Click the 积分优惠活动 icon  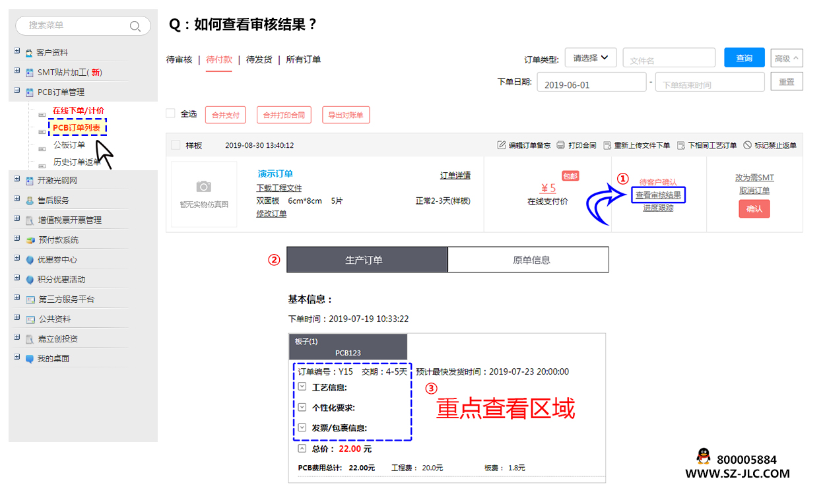click(29, 280)
